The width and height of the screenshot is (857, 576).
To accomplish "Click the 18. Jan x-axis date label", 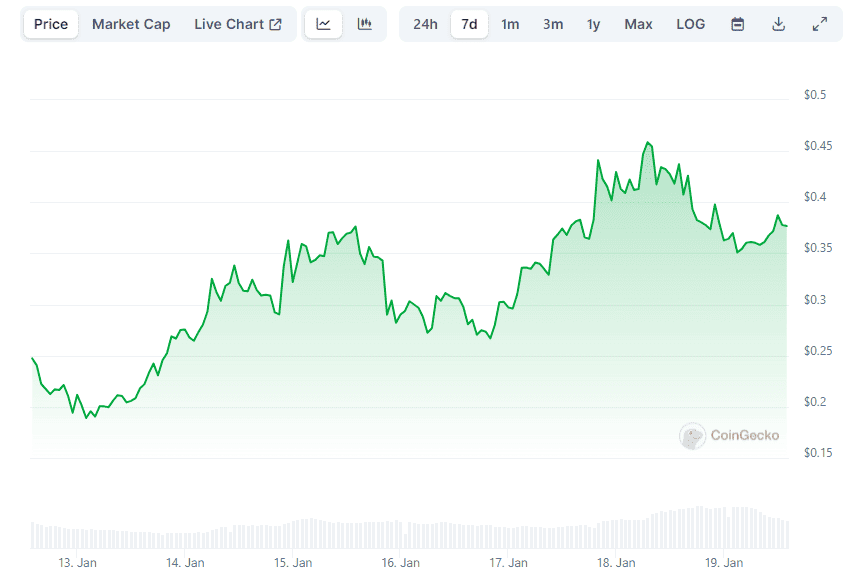I will click(617, 563).
